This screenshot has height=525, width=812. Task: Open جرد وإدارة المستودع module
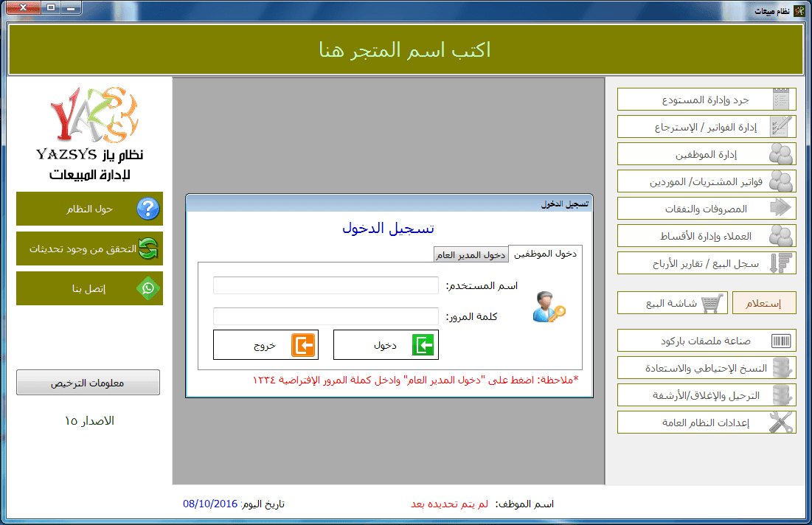point(707,99)
